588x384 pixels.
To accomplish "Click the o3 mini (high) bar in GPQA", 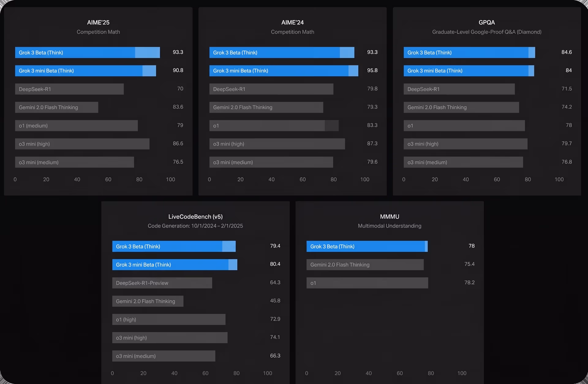I will coord(466,144).
